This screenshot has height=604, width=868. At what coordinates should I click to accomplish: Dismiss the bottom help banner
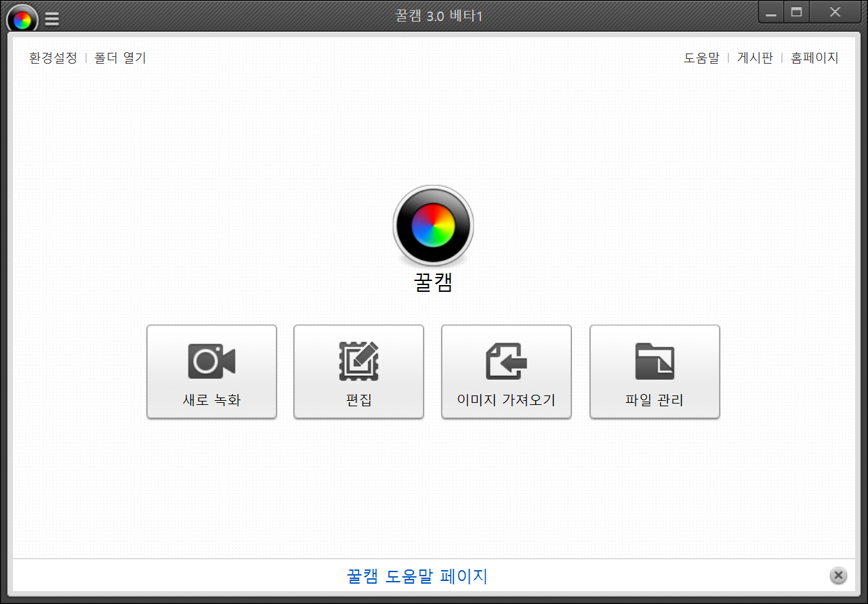pos(838,576)
